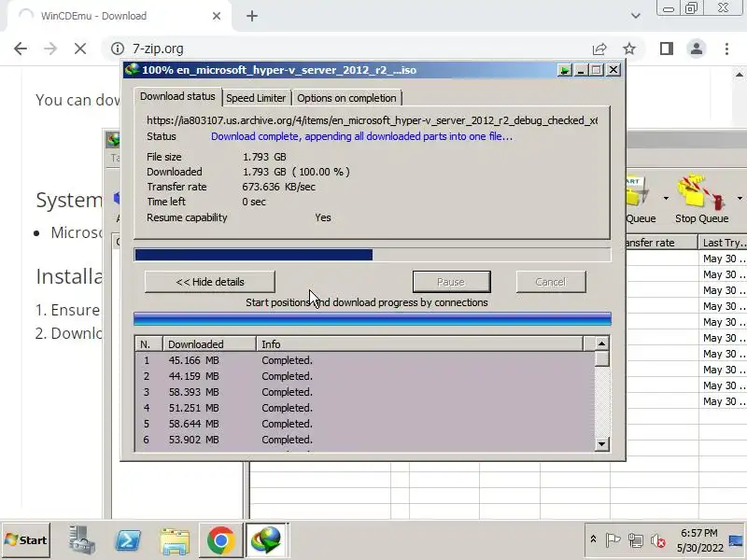Viewport: 747px width, 560px height.
Task: Select the WinCDEmu - Download browser tab
Action: 119,16
